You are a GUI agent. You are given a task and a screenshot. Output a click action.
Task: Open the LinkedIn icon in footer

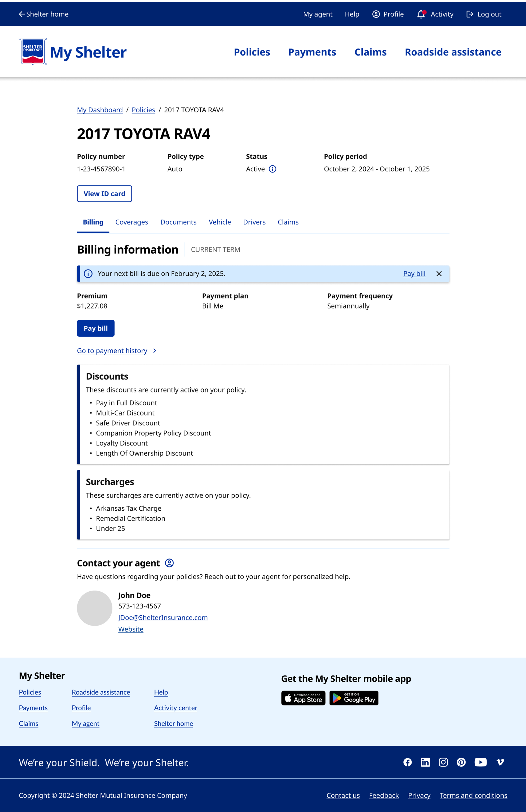[425, 762]
